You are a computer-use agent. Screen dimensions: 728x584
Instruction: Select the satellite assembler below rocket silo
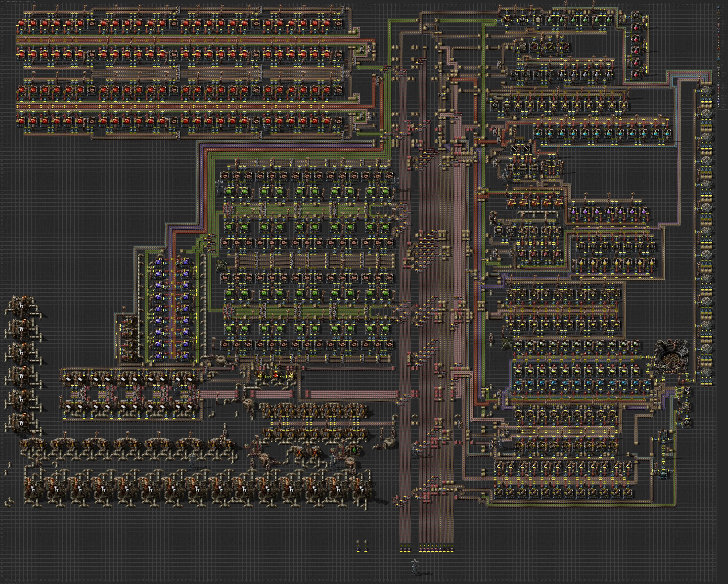(x=686, y=392)
